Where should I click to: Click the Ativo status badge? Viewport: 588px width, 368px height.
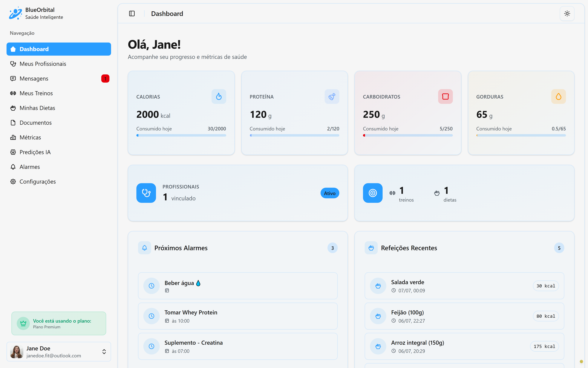click(x=330, y=193)
